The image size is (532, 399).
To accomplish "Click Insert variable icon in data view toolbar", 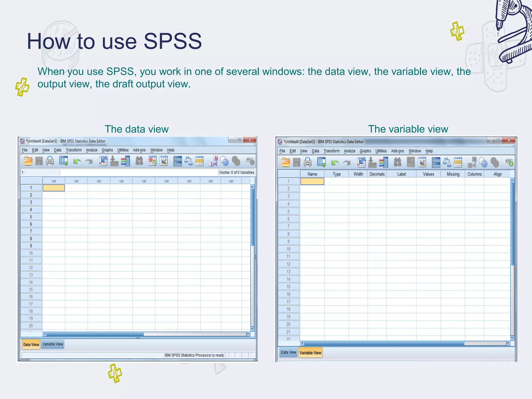I will coord(164,161).
